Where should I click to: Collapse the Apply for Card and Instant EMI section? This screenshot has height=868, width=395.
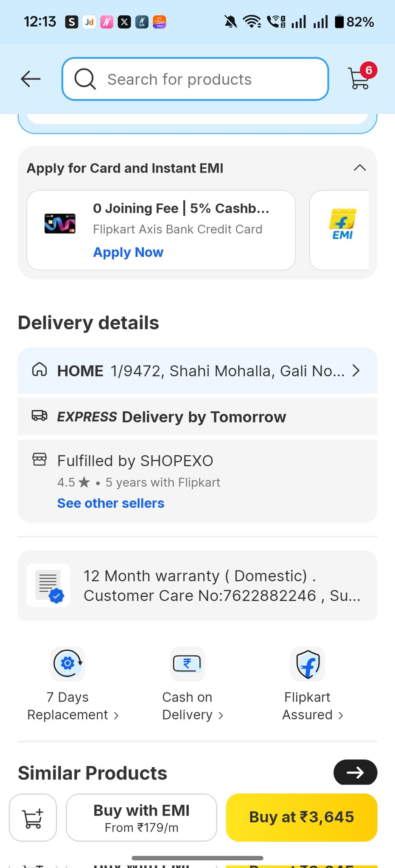point(359,168)
